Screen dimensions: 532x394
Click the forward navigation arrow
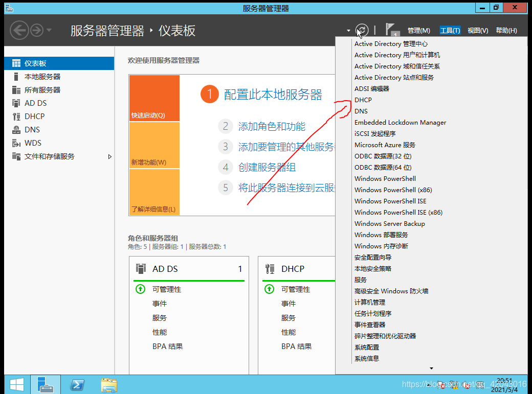(37, 30)
